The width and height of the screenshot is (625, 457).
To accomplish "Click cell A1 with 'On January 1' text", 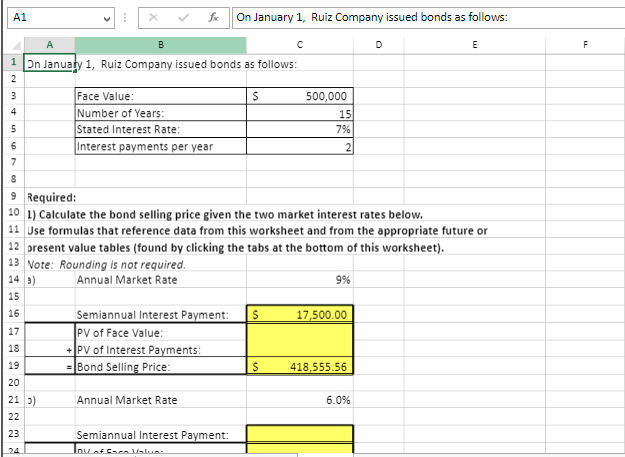I will click(x=49, y=63).
